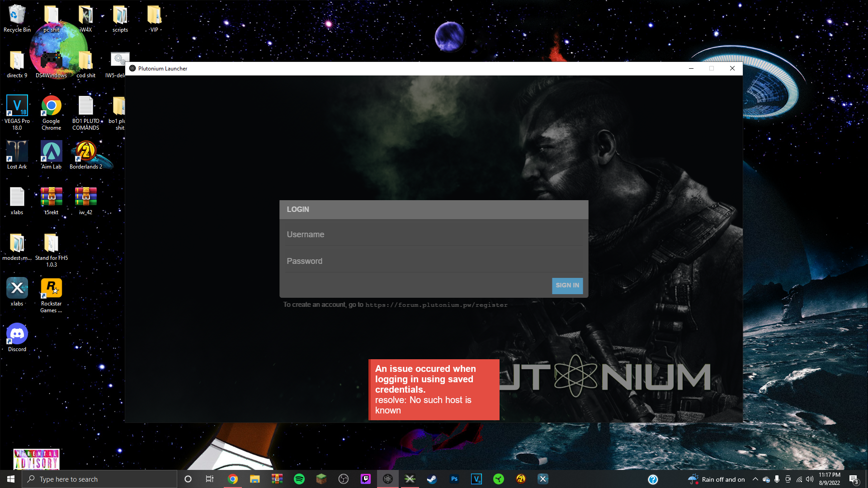Open Spotify icon in taskbar
This screenshot has width=868, height=488.
coord(299,479)
